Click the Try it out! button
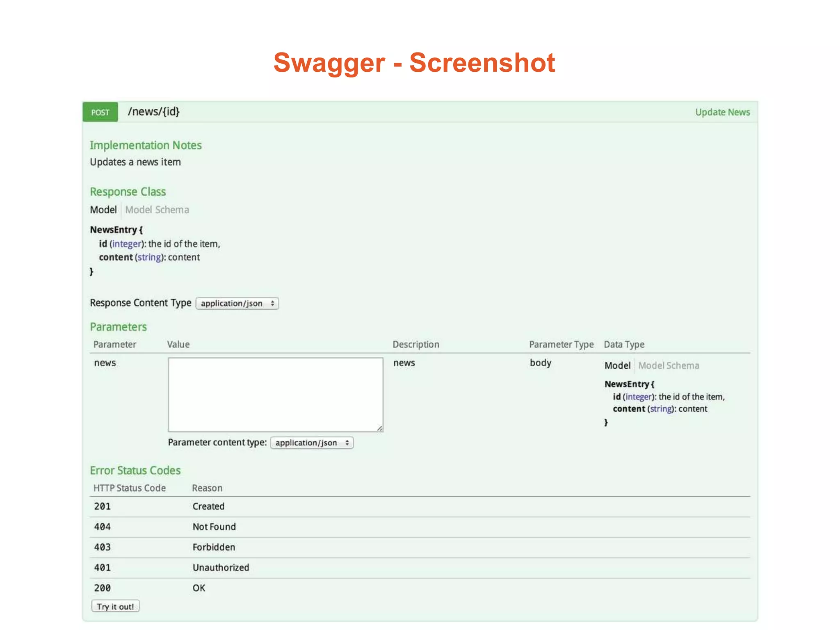This screenshot has height=630, width=840. [x=115, y=606]
